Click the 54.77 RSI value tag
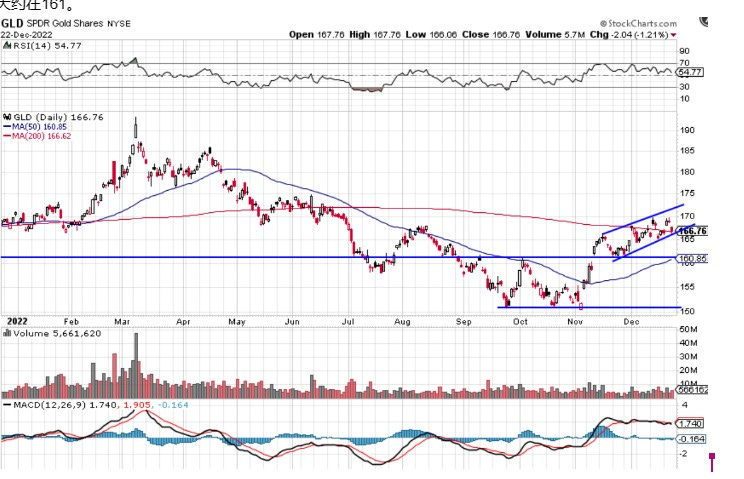This screenshot has height=479, width=744. [691, 72]
